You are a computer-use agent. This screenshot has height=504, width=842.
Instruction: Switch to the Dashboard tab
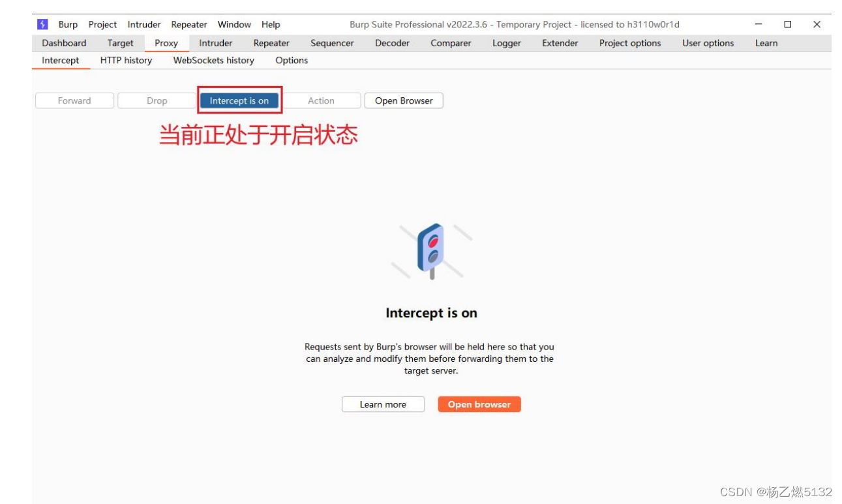click(x=64, y=43)
